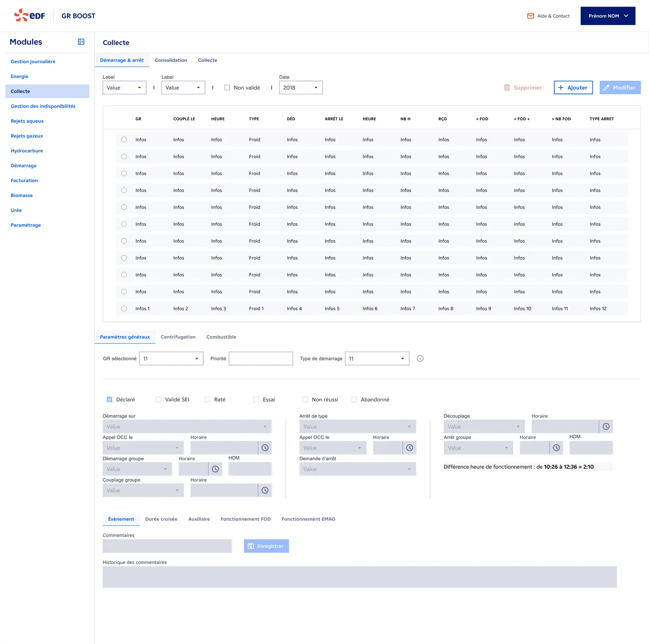Click the Ajouter button
Image resolution: width=649 pixels, height=644 pixels.
pos(573,88)
